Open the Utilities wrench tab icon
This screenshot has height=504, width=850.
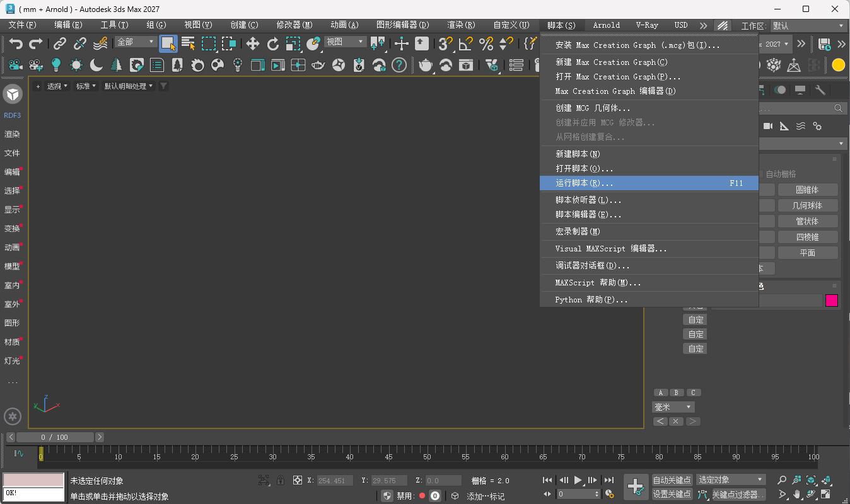pyautogui.click(x=820, y=90)
